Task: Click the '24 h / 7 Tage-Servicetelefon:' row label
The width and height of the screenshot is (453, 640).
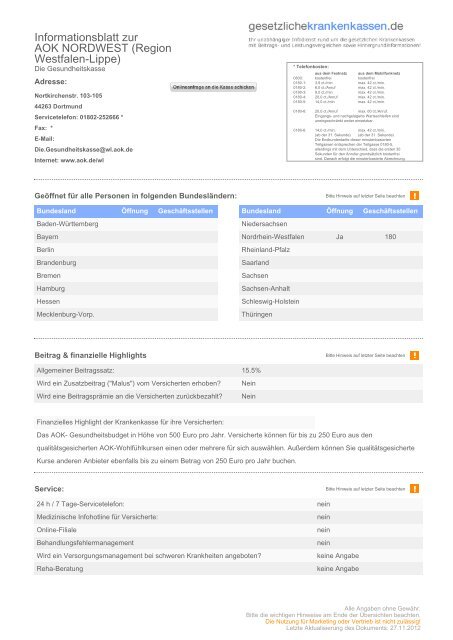Action: [x=80, y=504]
